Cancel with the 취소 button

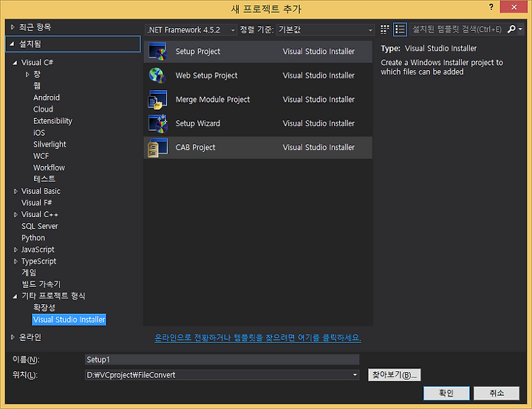[497, 393]
